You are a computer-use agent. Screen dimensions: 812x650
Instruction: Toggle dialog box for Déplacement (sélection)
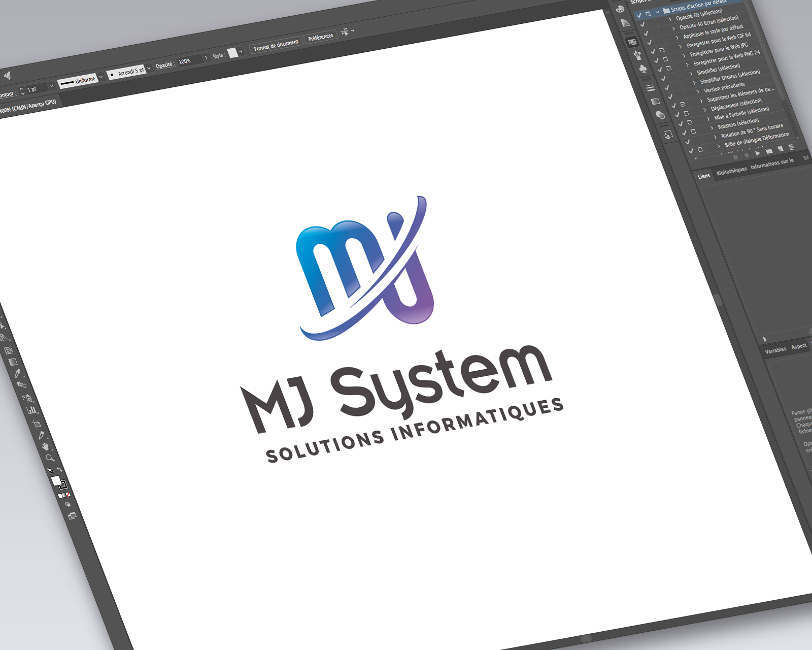click(x=686, y=113)
